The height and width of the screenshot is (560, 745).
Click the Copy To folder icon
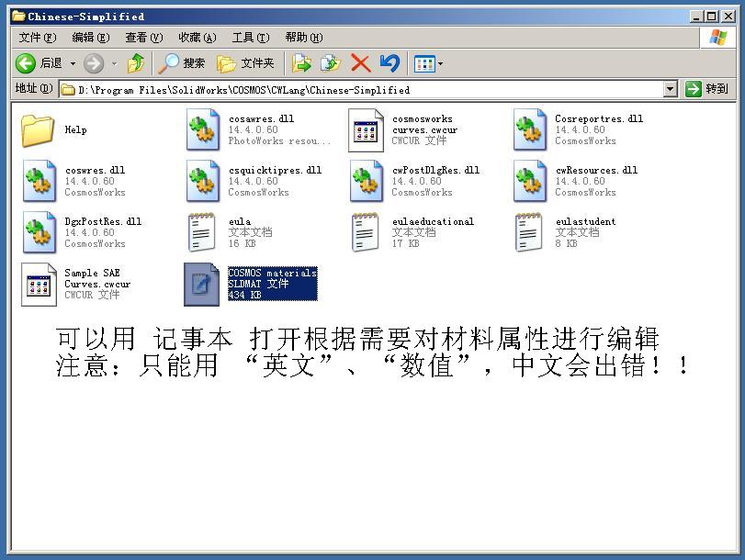pos(331,63)
